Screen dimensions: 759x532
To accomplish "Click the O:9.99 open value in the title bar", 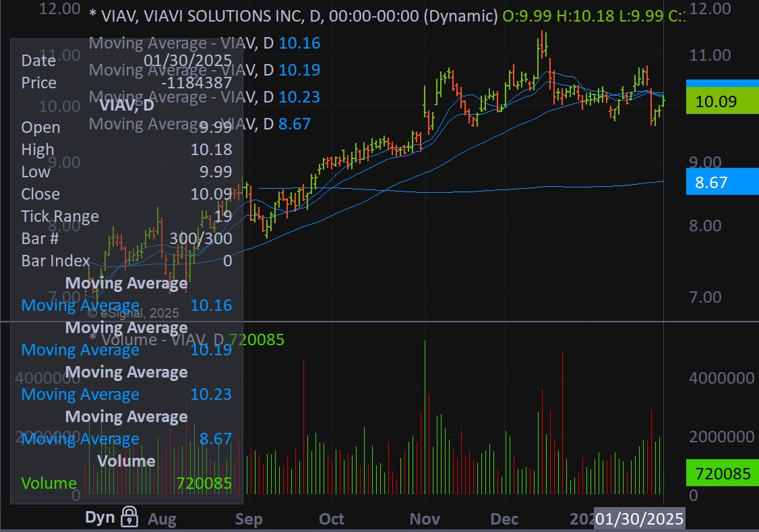I will point(526,16).
